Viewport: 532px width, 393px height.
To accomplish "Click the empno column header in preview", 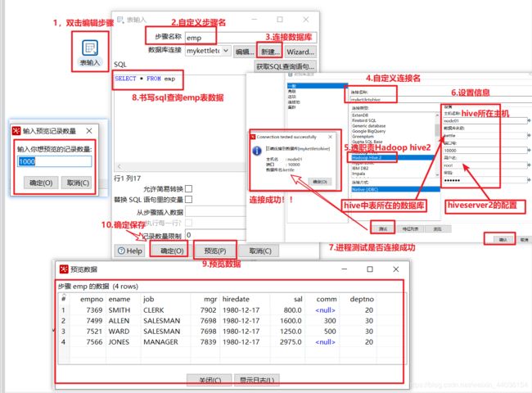I will tap(92, 299).
